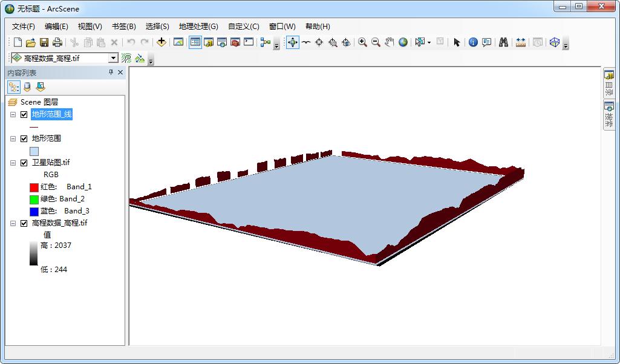Open the 目录 side panel tab
Screen dimensions: 620x364
point(609,84)
